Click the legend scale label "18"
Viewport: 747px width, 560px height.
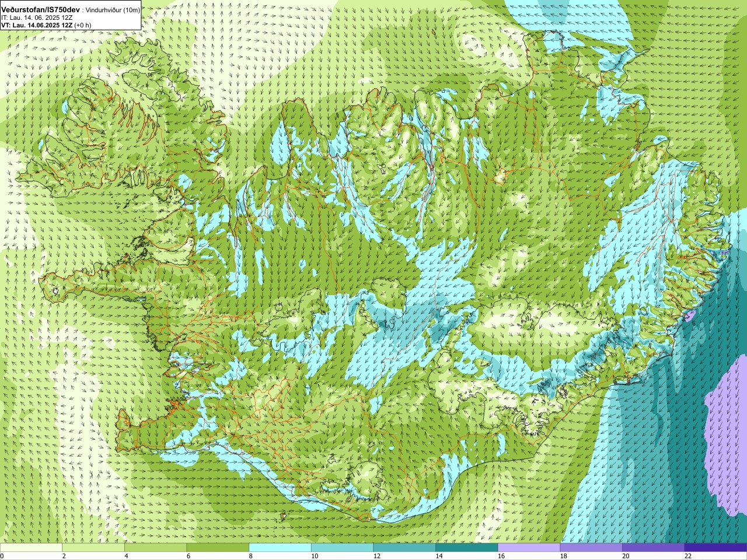(x=563, y=556)
